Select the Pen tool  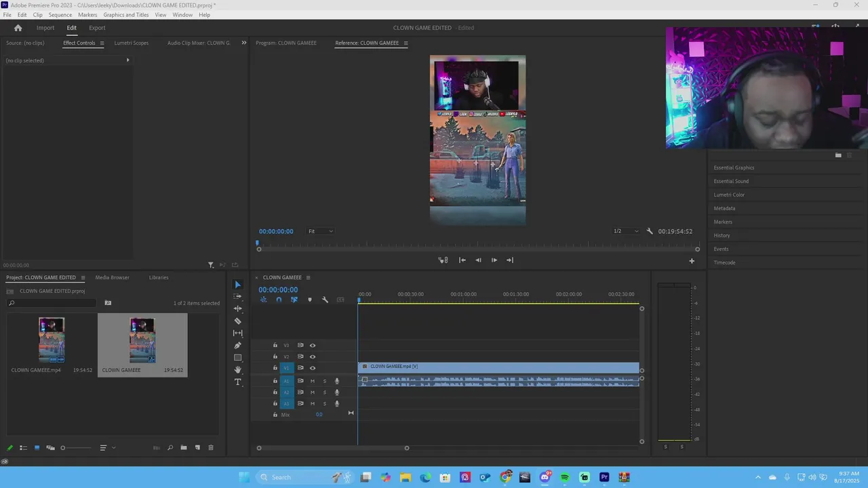[x=238, y=346]
